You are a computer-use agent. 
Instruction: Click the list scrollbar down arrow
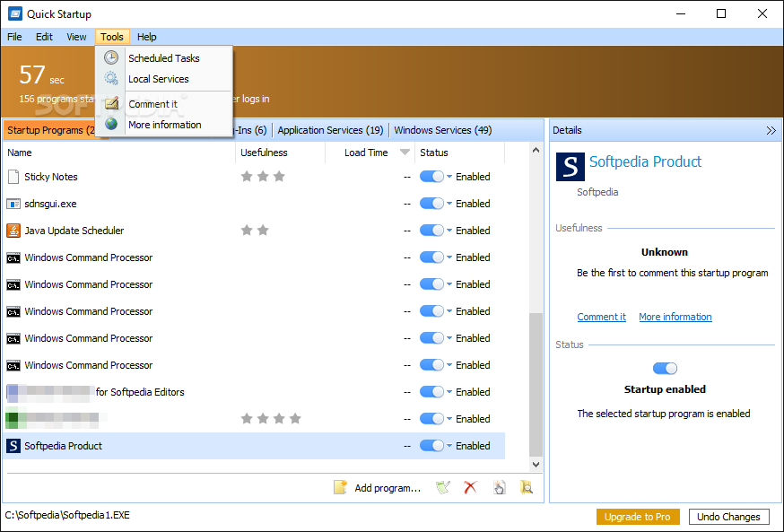(536, 465)
